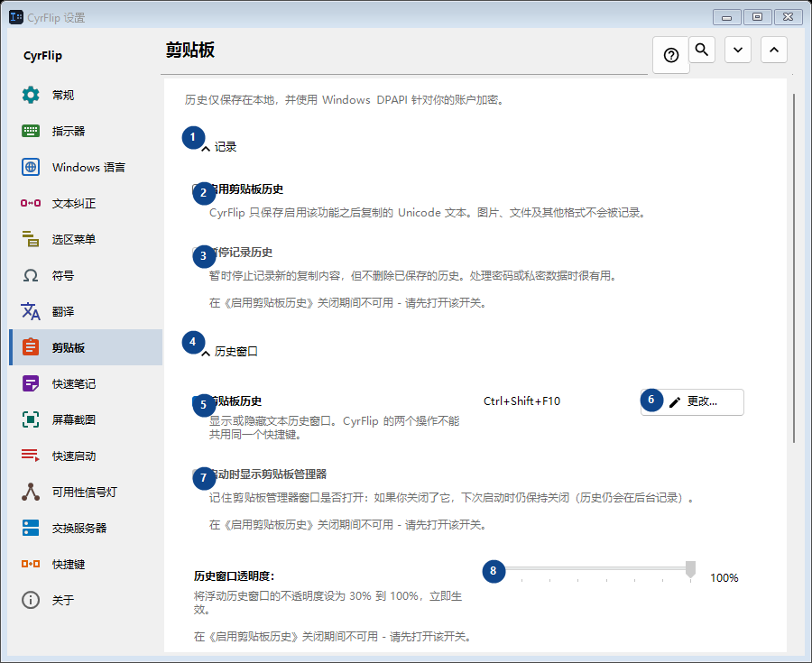Click the orange 剪贴板 clipboard icon
The image size is (812, 663).
(31, 347)
